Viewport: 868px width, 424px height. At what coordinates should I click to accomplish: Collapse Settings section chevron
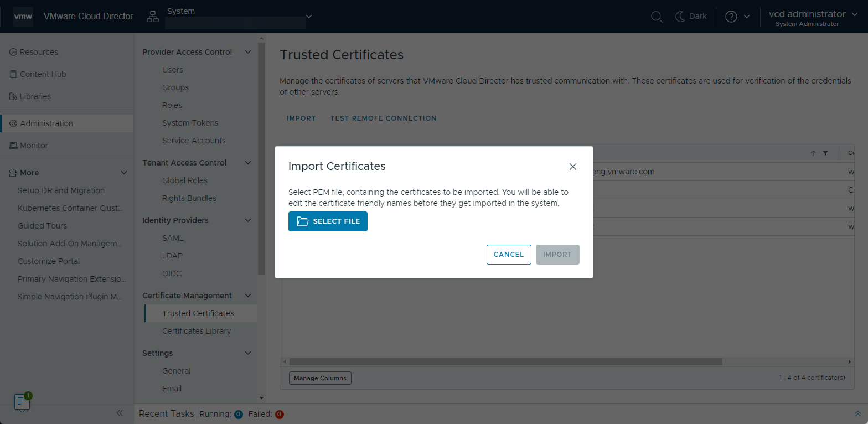tap(248, 353)
